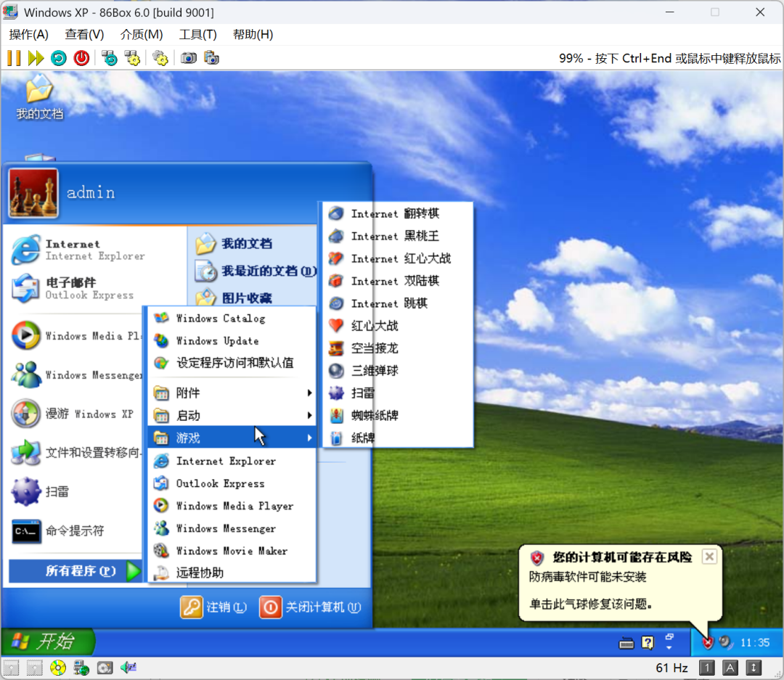This screenshot has height=680, width=784.
Task: Click 所有程序(P) button
Action: point(75,571)
